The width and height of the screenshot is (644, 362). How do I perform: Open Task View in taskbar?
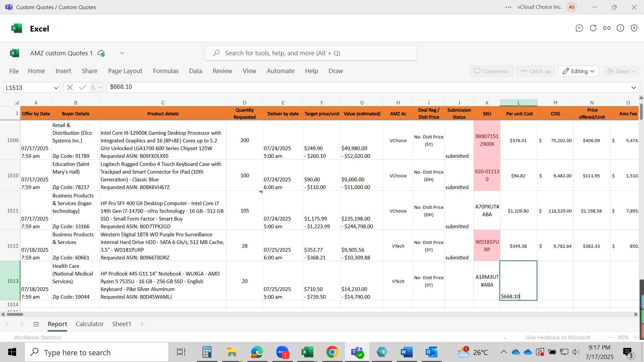181,352
